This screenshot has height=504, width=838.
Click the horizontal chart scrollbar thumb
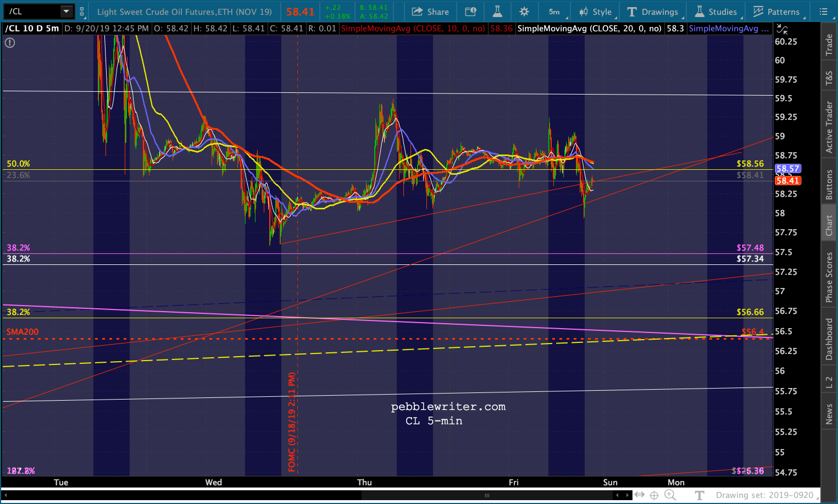pyautogui.click(x=487, y=495)
